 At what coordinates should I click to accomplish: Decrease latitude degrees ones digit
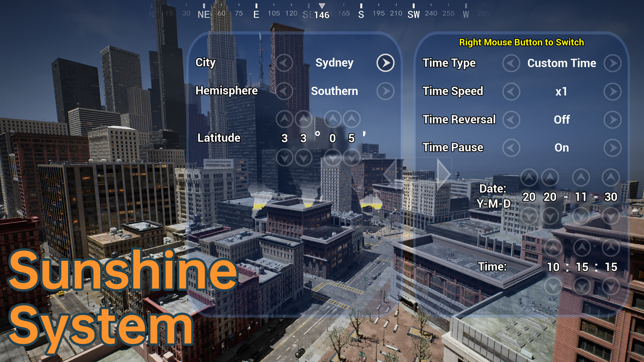(x=304, y=158)
